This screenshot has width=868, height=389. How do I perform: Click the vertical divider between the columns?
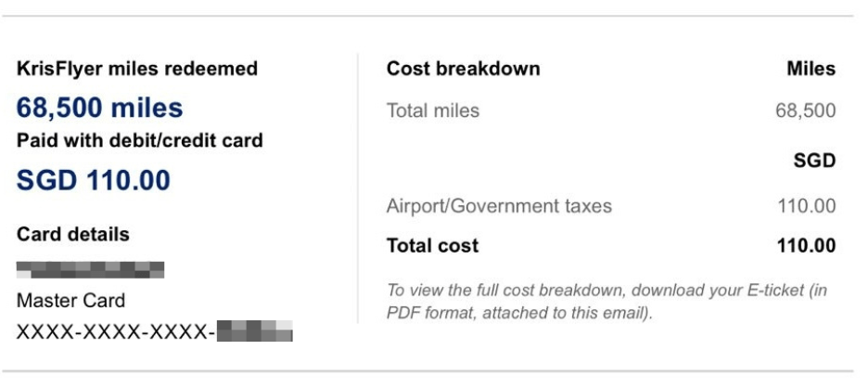358,186
